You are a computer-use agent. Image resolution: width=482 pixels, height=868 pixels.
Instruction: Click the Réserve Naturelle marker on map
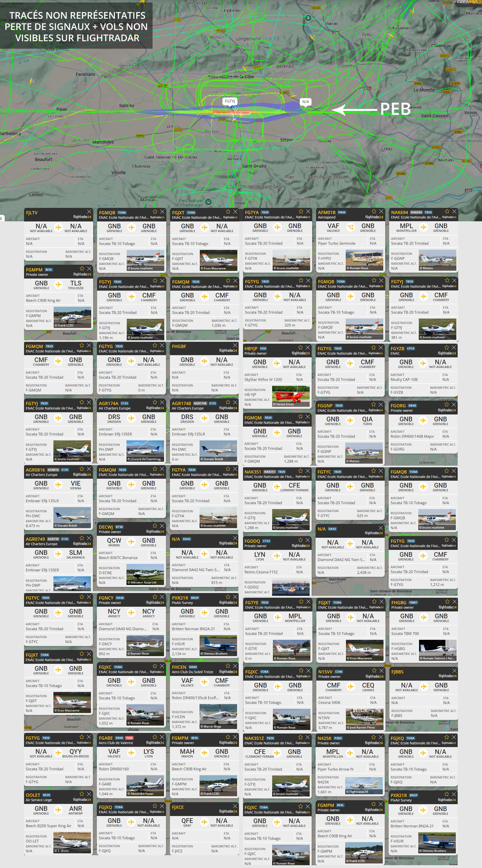click(308, 18)
